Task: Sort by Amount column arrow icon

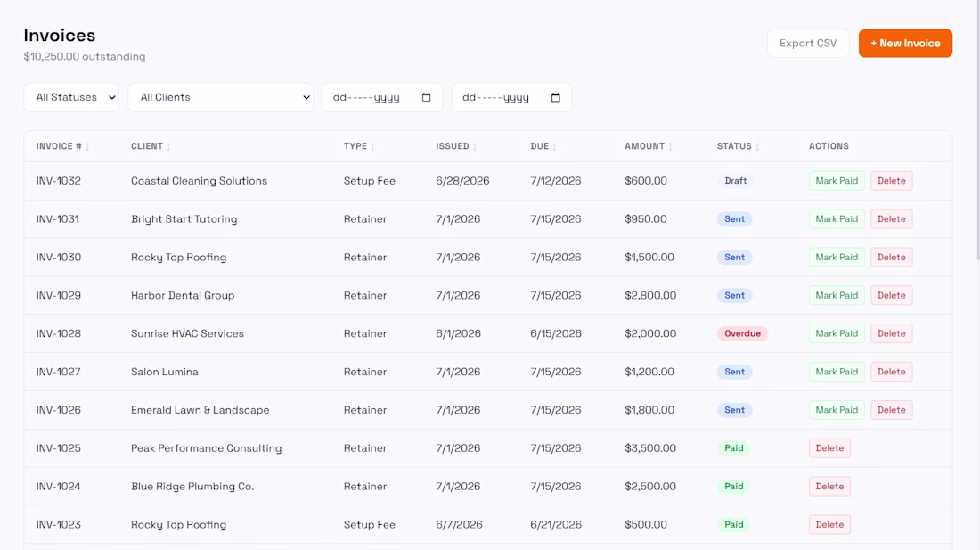Action: pos(671,147)
